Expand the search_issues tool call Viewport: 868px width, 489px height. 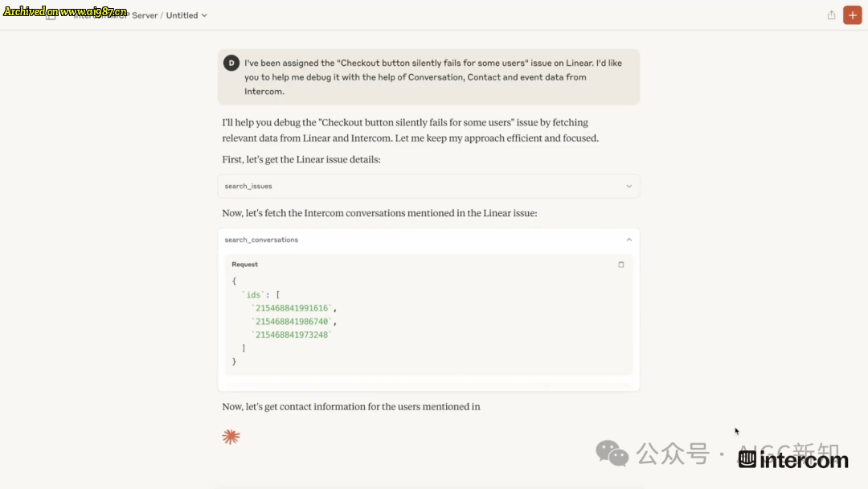[x=428, y=186]
